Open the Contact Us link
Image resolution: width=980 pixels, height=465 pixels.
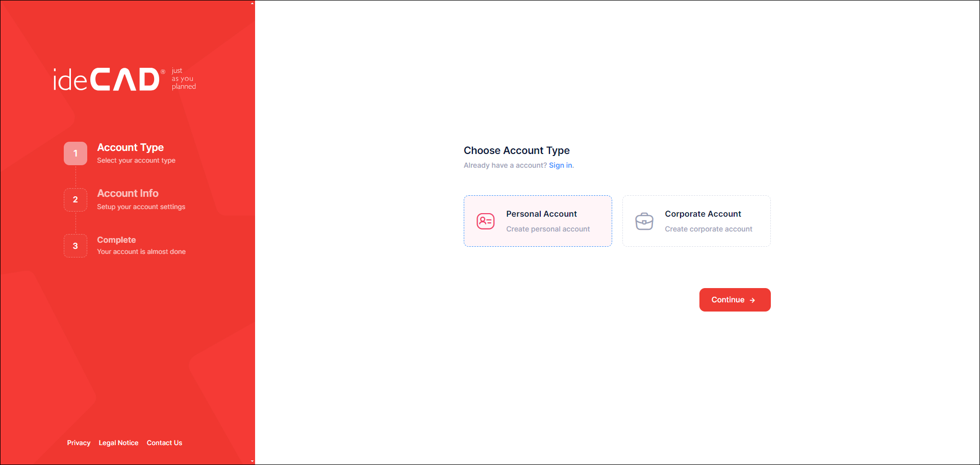point(164,443)
